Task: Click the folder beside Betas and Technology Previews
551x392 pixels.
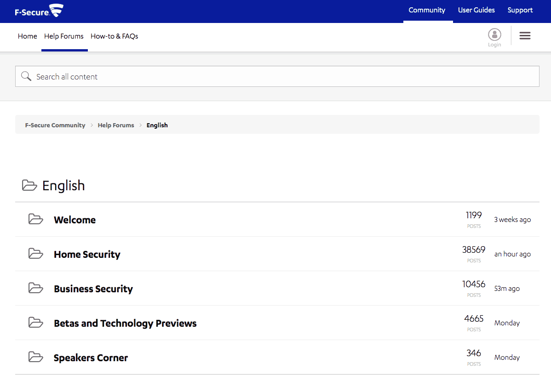Action: [x=35, y=323]
